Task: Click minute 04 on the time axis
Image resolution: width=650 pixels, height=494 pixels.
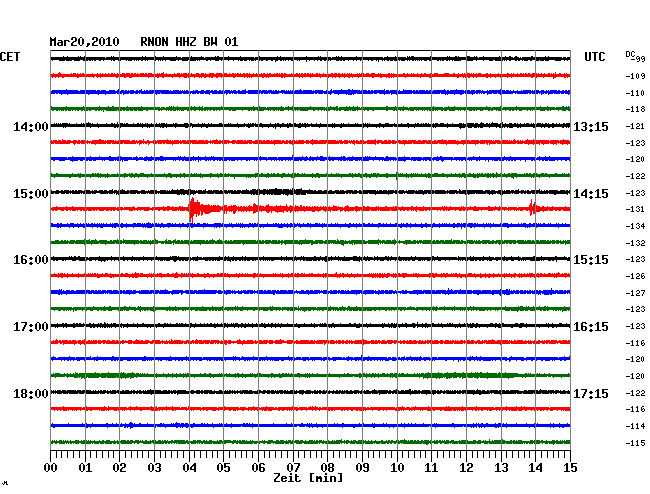Action: point(189,468)
